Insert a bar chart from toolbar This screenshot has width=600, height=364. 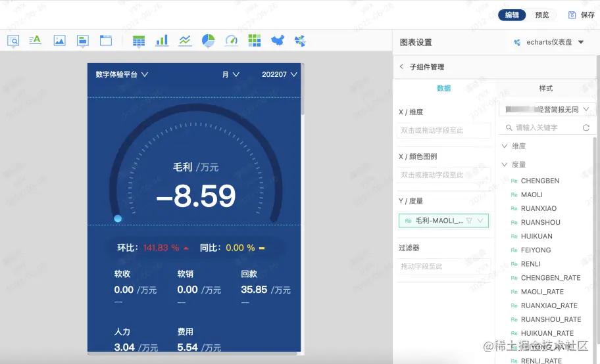[x=162, y=41]
